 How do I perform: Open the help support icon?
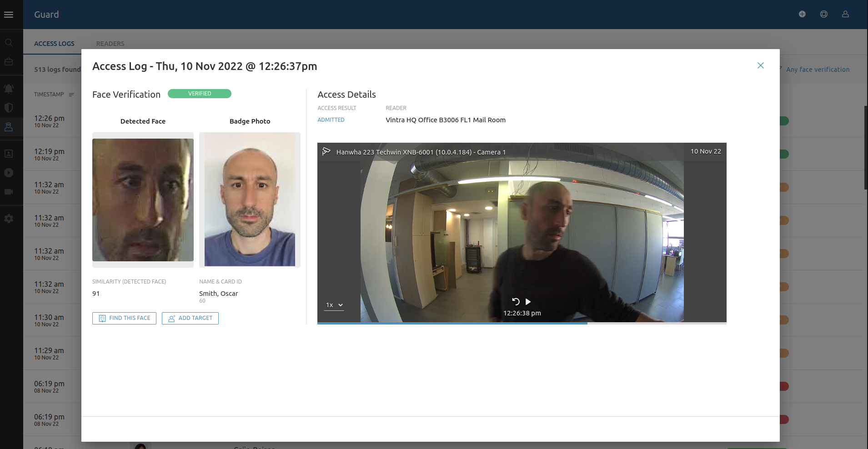(x=823, y=15)
